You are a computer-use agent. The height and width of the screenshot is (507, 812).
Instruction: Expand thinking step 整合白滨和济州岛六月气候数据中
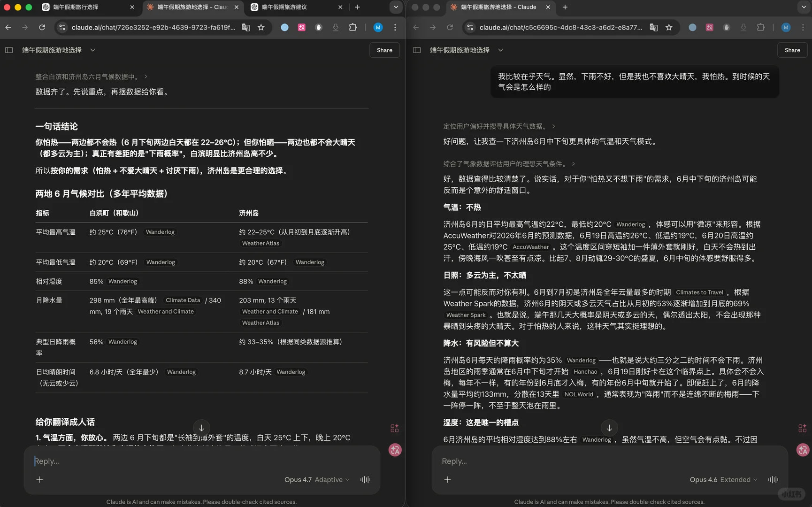92,77
